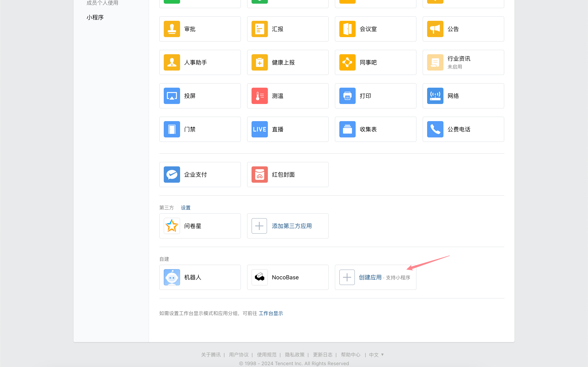Click 创建应用 to create an app

370,277
